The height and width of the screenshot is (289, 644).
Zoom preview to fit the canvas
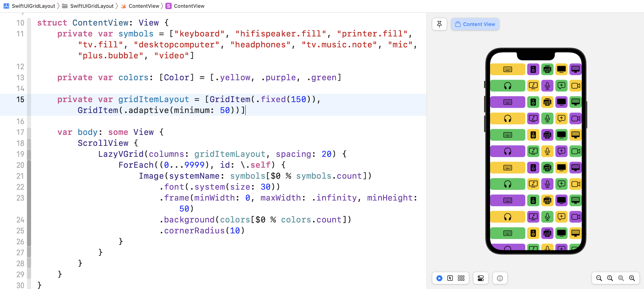tap(621, 278)
